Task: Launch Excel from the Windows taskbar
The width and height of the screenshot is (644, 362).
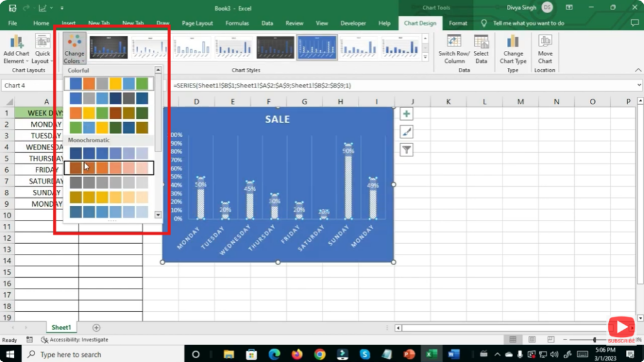Action: (431, 354)
